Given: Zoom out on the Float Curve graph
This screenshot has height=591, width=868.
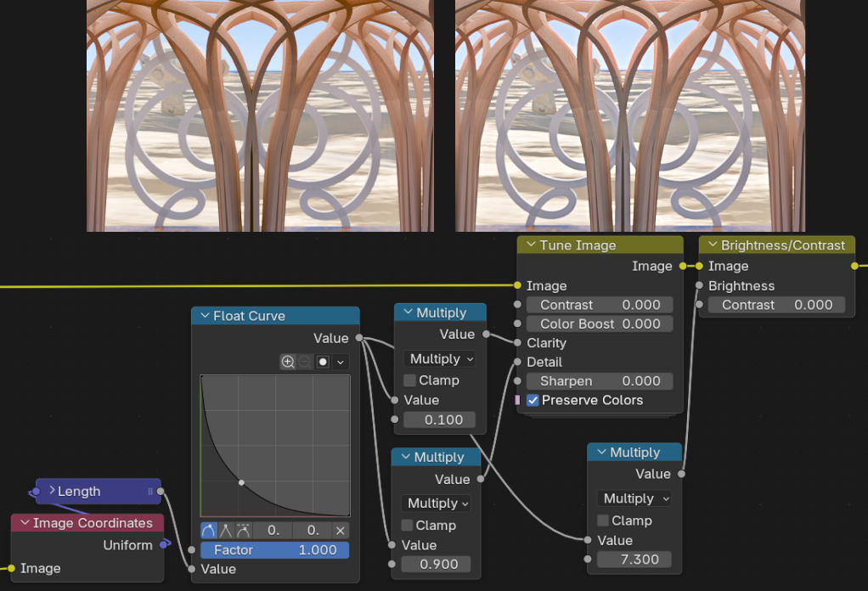Looking at the screenshot, I should pos(305,362).
